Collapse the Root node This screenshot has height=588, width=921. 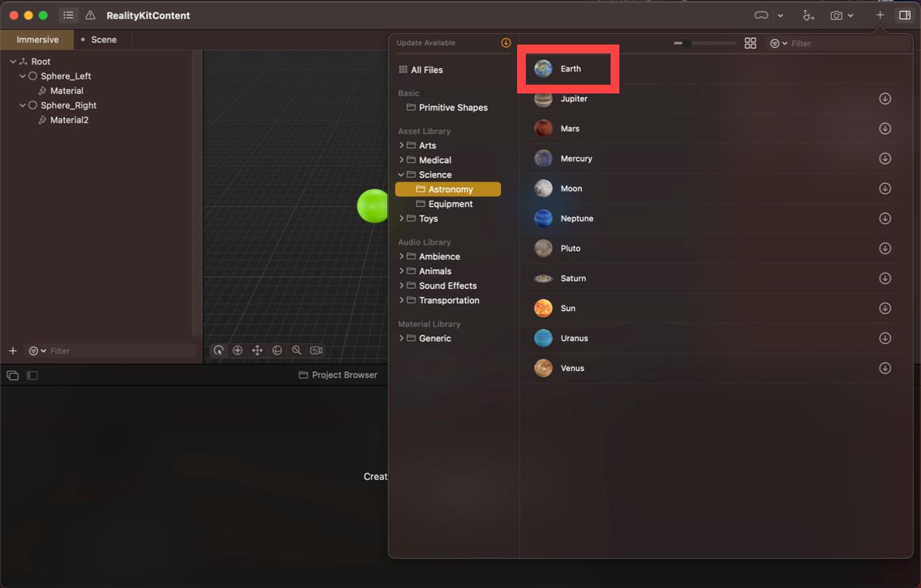[x=12, y=61]
